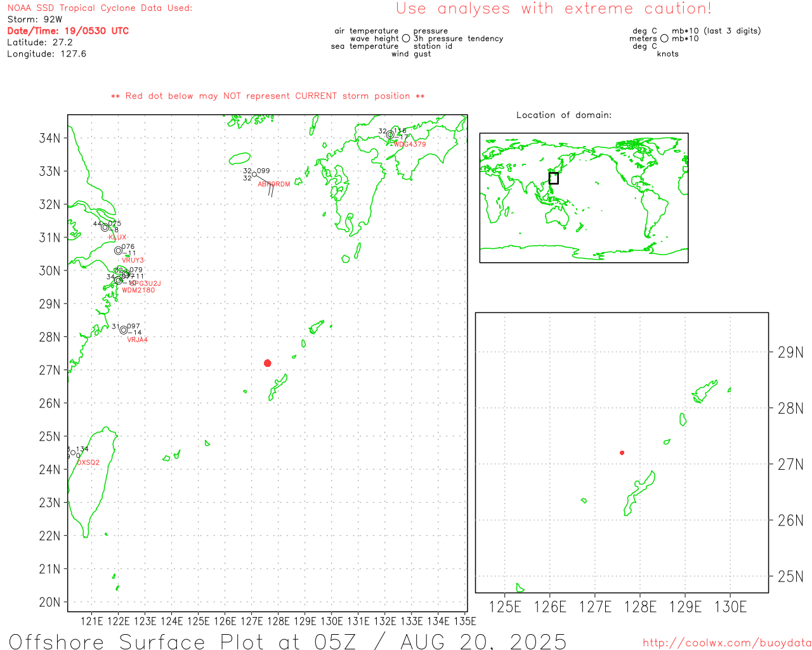The image size is (812, 650).
Task: Click the '076' pressure value above VRUY3
Action: pyautogui.click(x=128, y=247)
